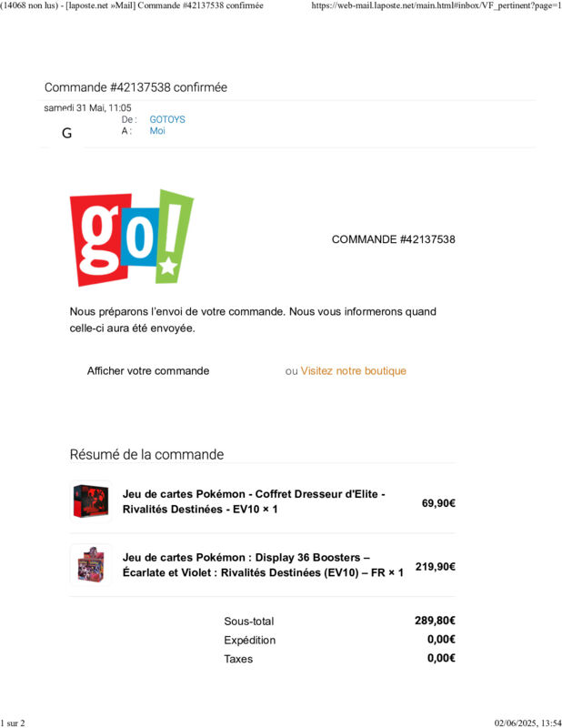This screenshot has width=562, height=728.
Task: Click the Sous-total amount 289,80€
Action: [x=435, y=621]
